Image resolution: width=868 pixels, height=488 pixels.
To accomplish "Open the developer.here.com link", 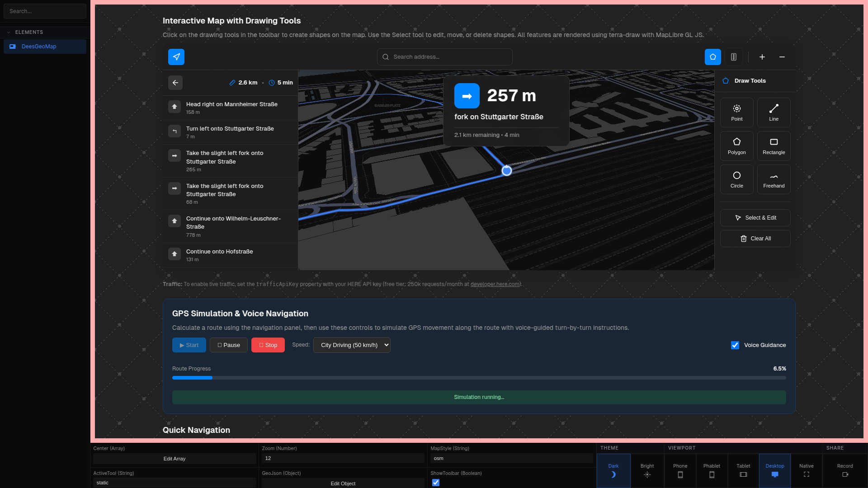I will pyautogui.click(x=495, y=284).
